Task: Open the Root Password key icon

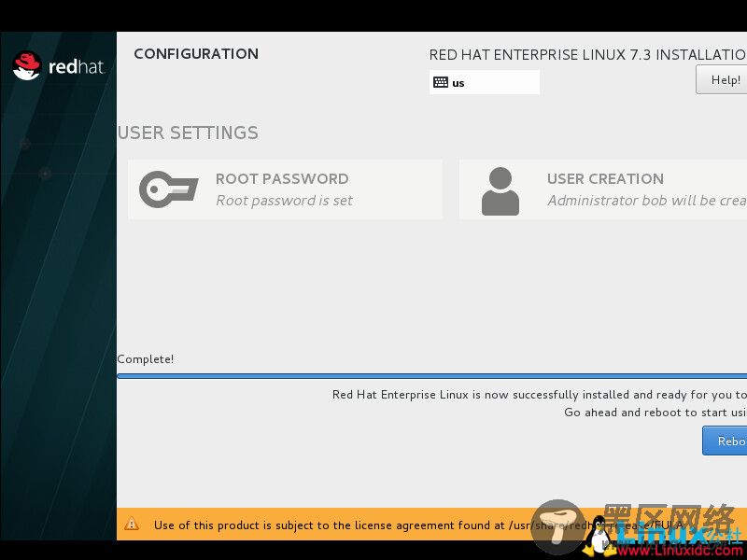Action: click(169, 189)
